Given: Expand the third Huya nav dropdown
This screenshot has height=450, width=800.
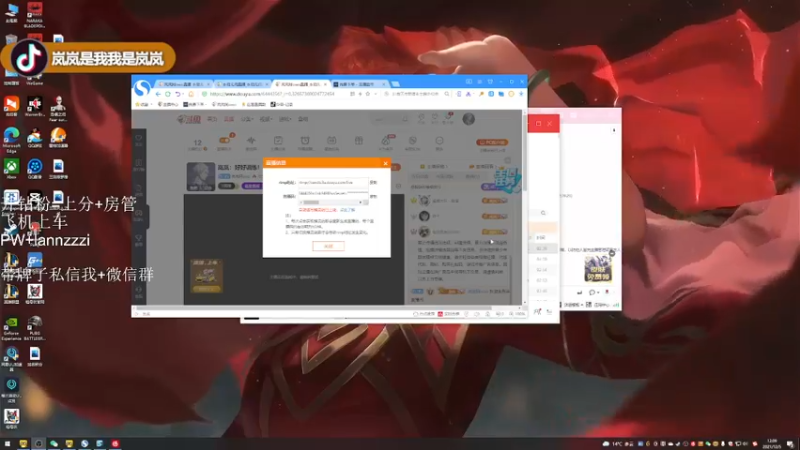Looking at the screenshot, I should click(x=246, y=119).
